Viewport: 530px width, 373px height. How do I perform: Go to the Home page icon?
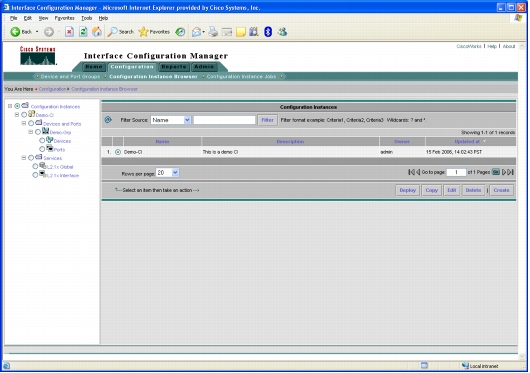point(97,32)
